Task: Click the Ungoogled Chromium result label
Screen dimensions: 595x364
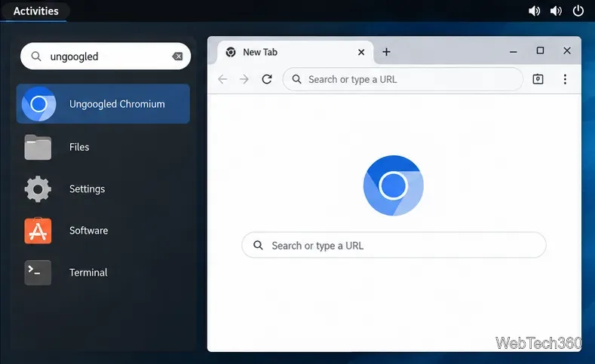Action: pyautogui.click(x=117, y=104)
